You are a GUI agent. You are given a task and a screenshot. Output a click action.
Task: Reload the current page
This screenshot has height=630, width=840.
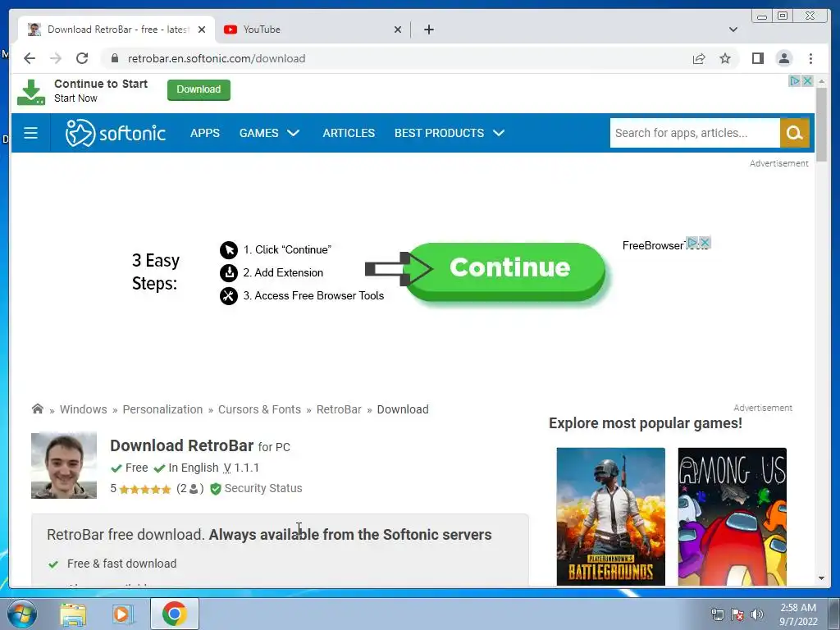pyautogui.click(x=82, y=58)
